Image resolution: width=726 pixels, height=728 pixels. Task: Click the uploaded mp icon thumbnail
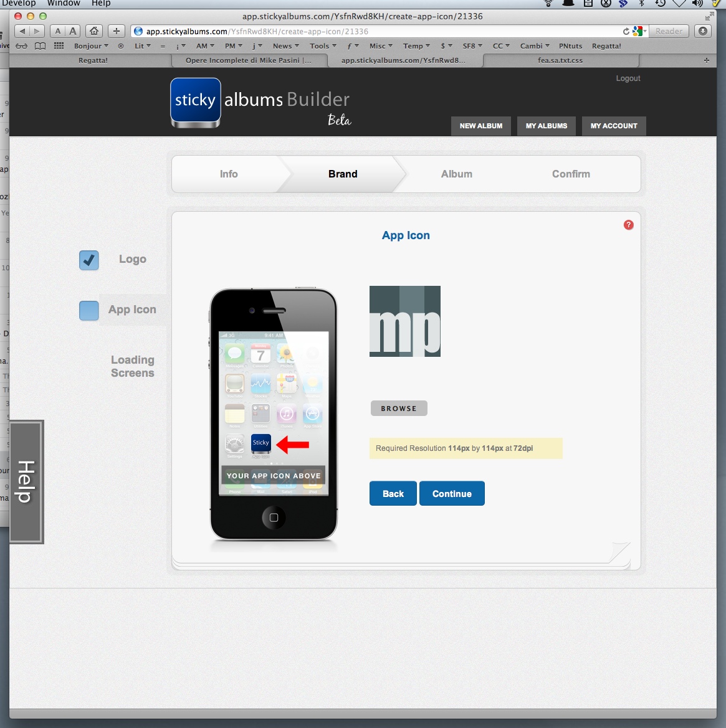[405, 321]
